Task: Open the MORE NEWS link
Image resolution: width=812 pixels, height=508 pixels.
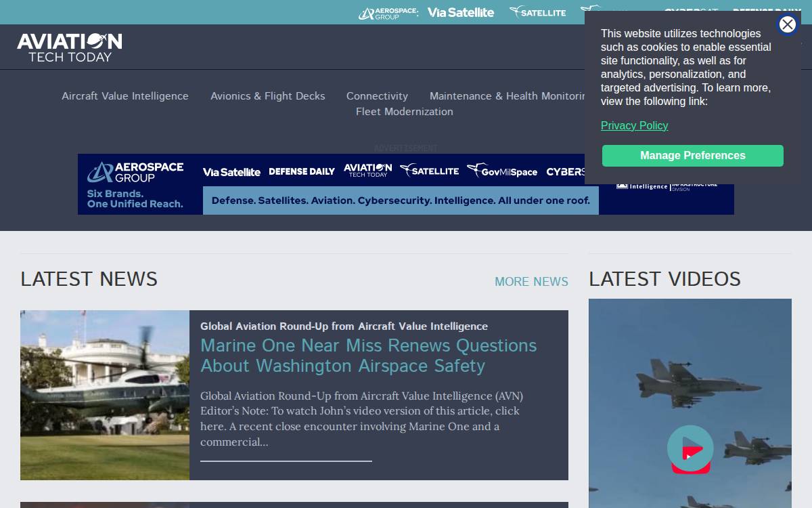Action: coord(531,282)
